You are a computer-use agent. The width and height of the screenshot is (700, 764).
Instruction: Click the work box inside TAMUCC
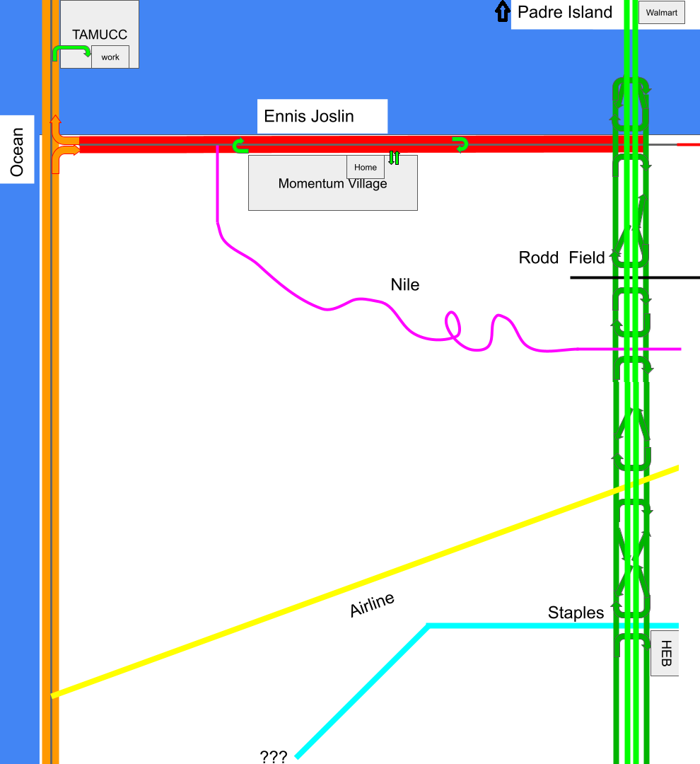[110, 57]
